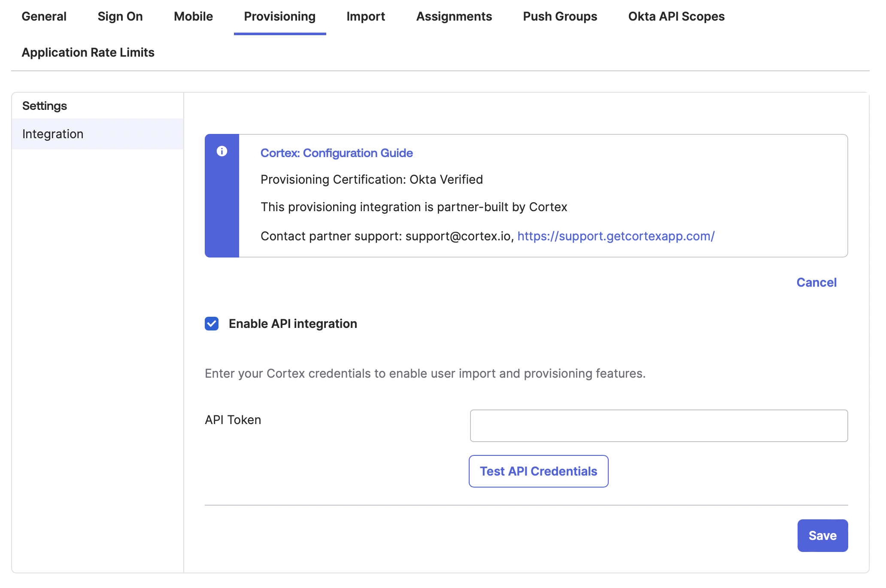This screenshot has height=588, width=886.
Task: Open Application Rate Limits tab
Action: click(x=88, y=52)
